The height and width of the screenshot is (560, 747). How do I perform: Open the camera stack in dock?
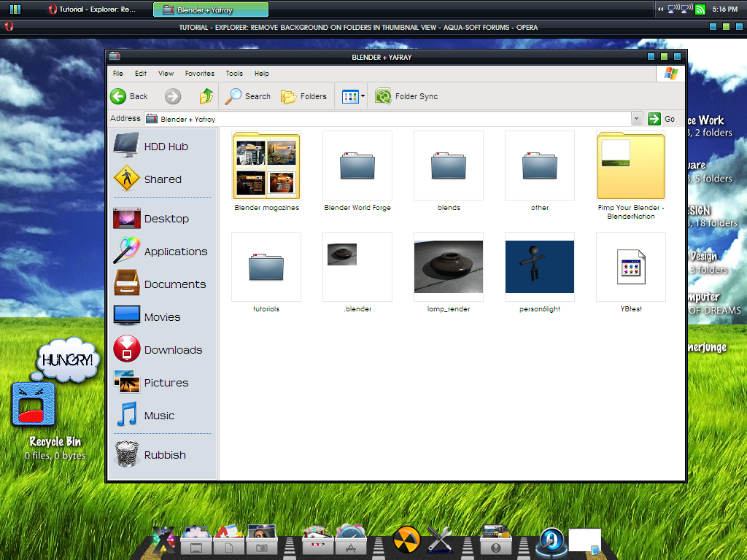pos(262,540)
